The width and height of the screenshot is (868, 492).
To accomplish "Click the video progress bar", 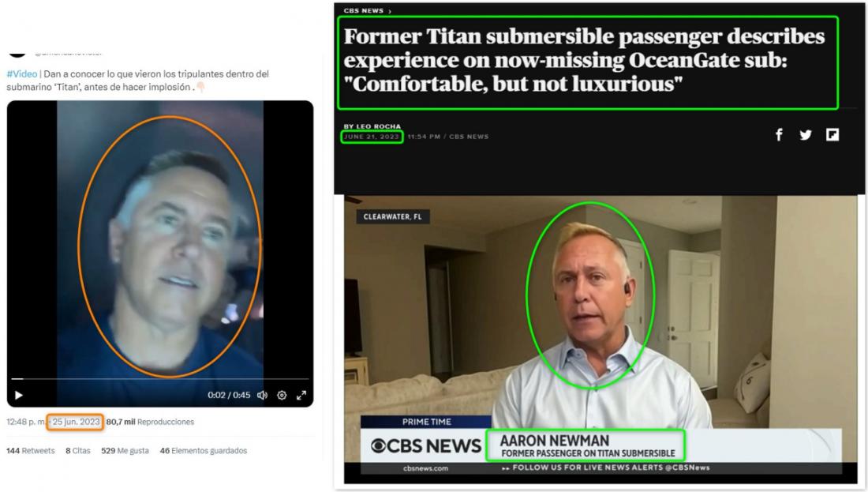I will coord(160,379).
